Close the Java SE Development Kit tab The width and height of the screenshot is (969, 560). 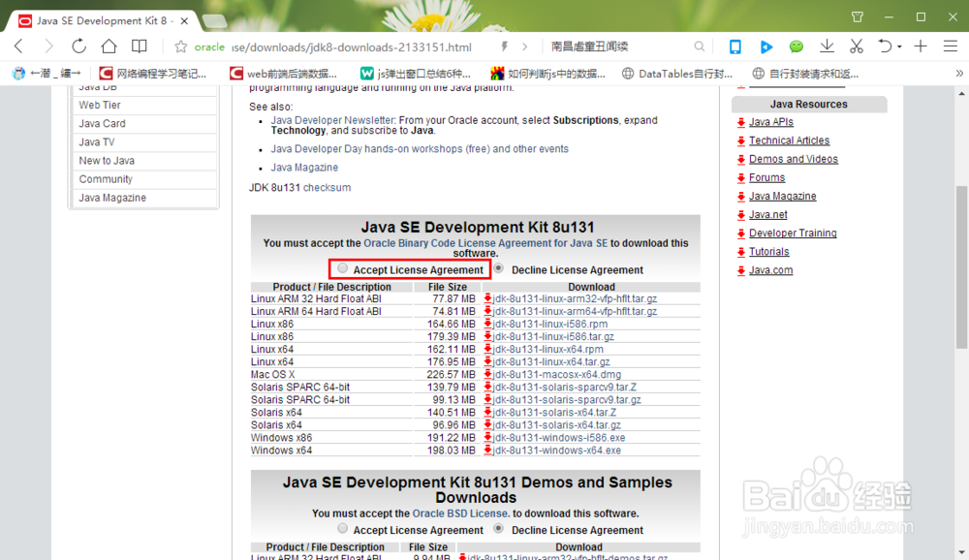click(x=184, y=21)
